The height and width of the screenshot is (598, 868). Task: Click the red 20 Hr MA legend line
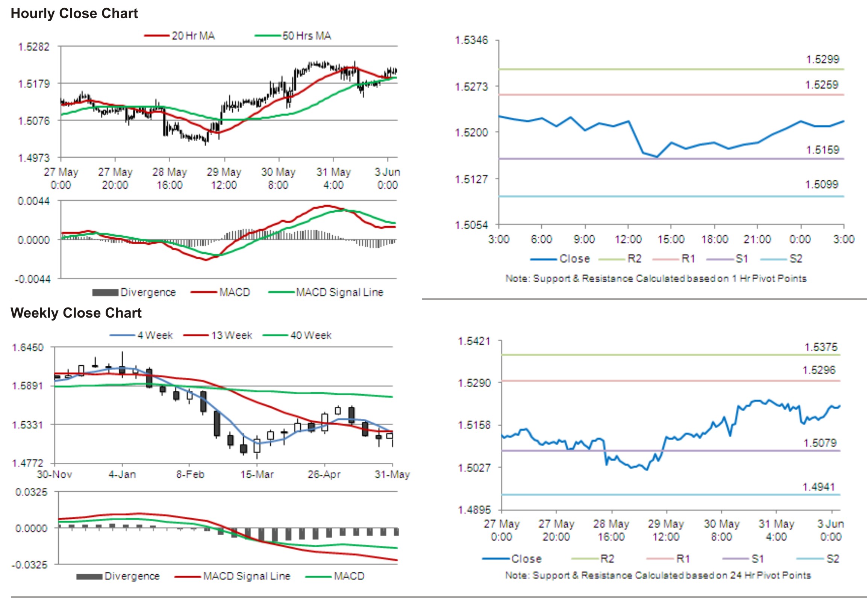tap(157, 36)
